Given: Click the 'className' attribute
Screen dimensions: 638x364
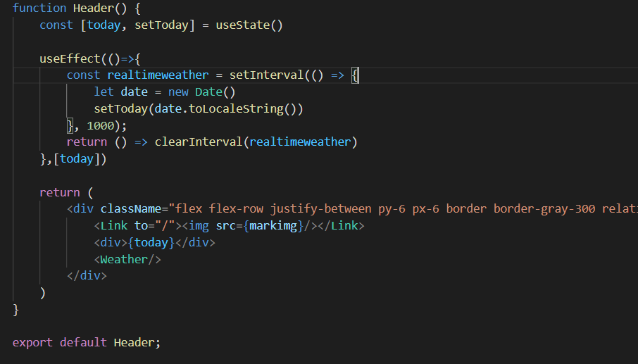Looking at the screenshot, I should point(131,208).
